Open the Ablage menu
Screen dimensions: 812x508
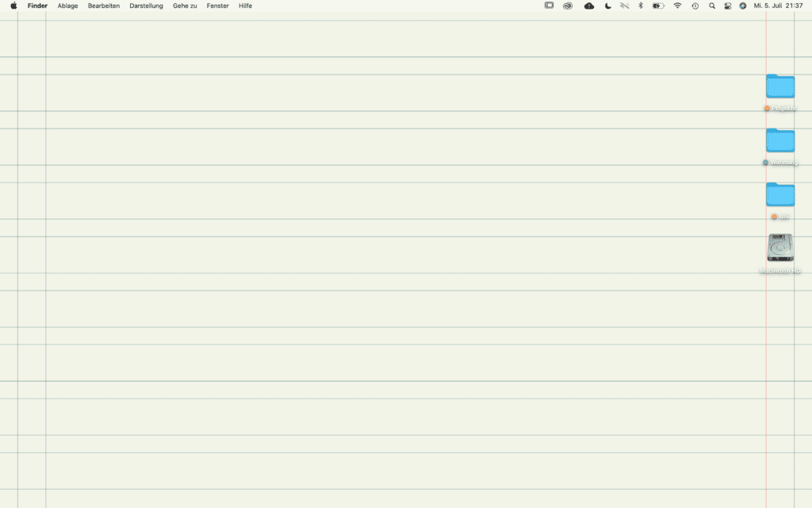[67, 6]
